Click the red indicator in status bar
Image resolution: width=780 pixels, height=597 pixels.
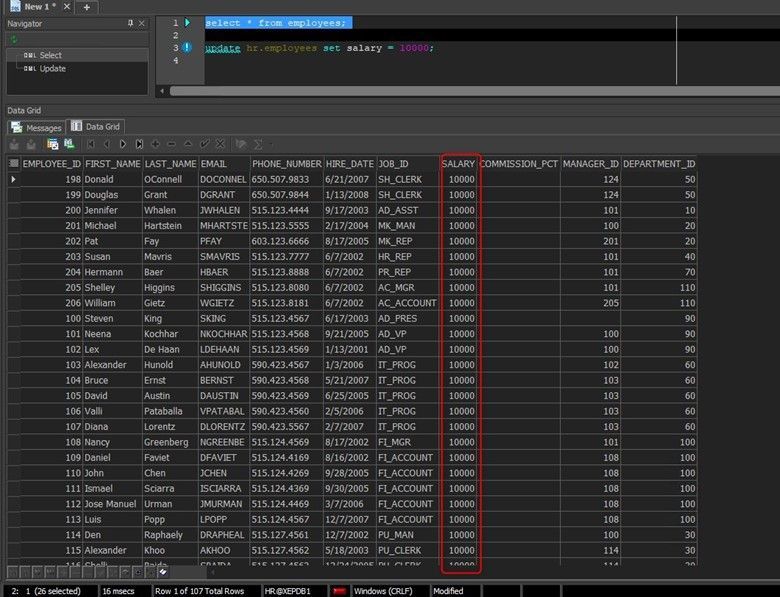pos(339,591)
